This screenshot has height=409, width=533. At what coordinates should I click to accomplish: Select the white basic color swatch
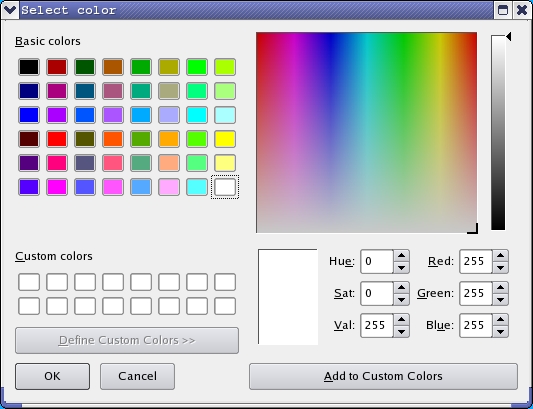coord(225,187)
